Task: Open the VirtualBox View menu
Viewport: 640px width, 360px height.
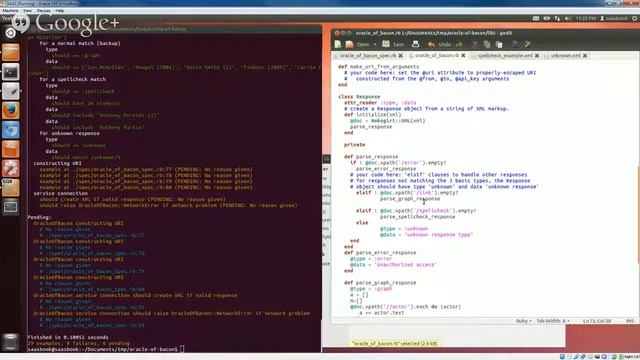Action: click(x=27, y=11)
